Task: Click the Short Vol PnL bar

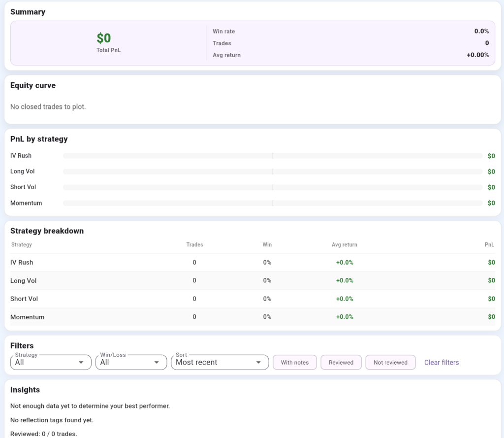Action: click(x=273, y=187)
